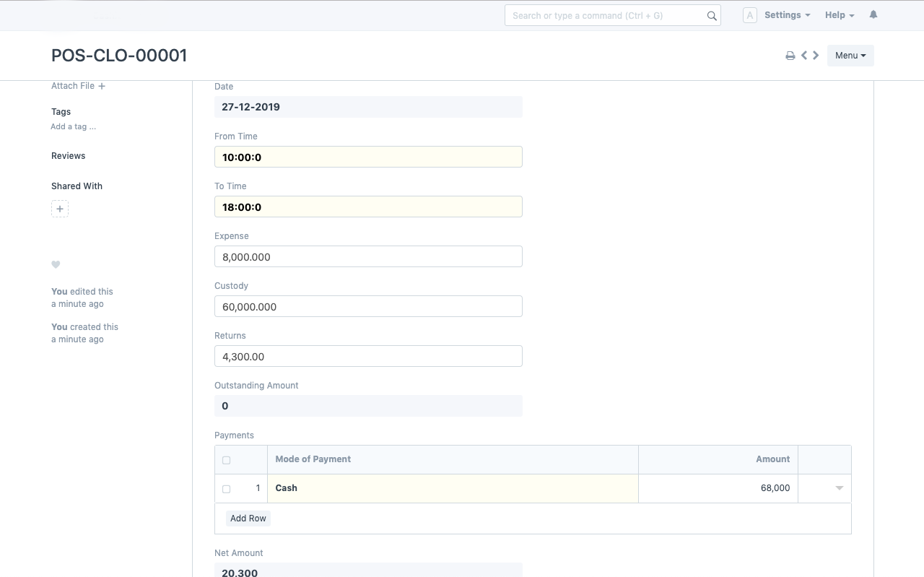Click the Cash mode of payment cell
The width and height of the screenshot is (924, 577).
pyautogui.click(x=453, y=488)
